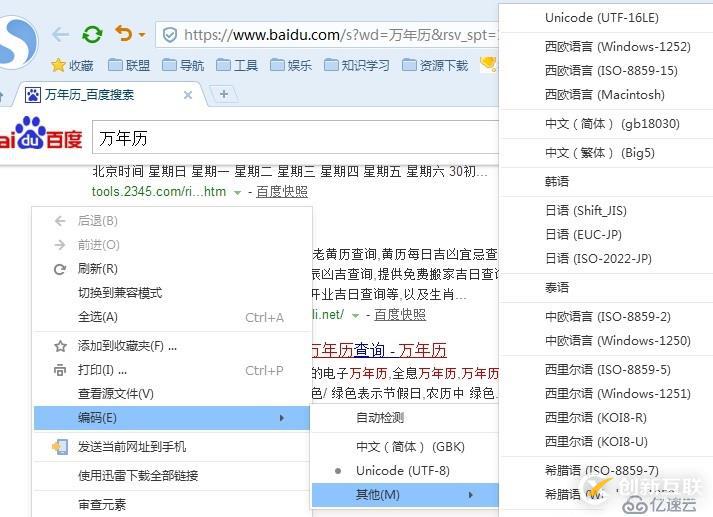Click the Baidu search input box

point(296,138)
